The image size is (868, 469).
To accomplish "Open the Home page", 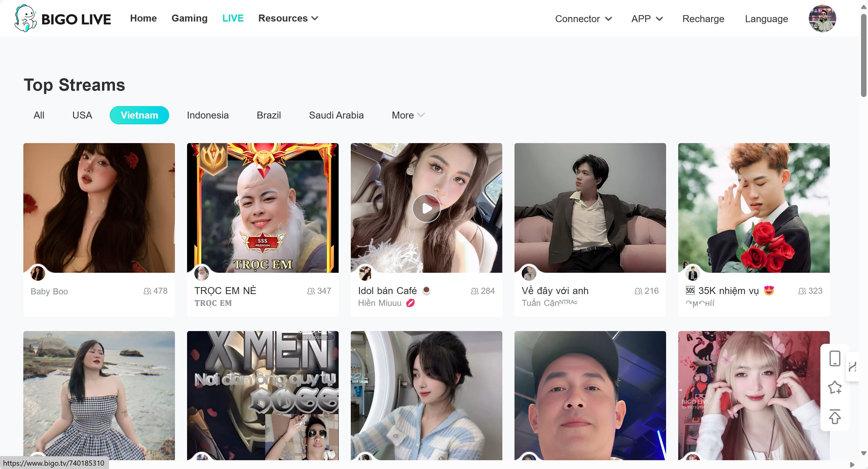I will pos(143,18).
